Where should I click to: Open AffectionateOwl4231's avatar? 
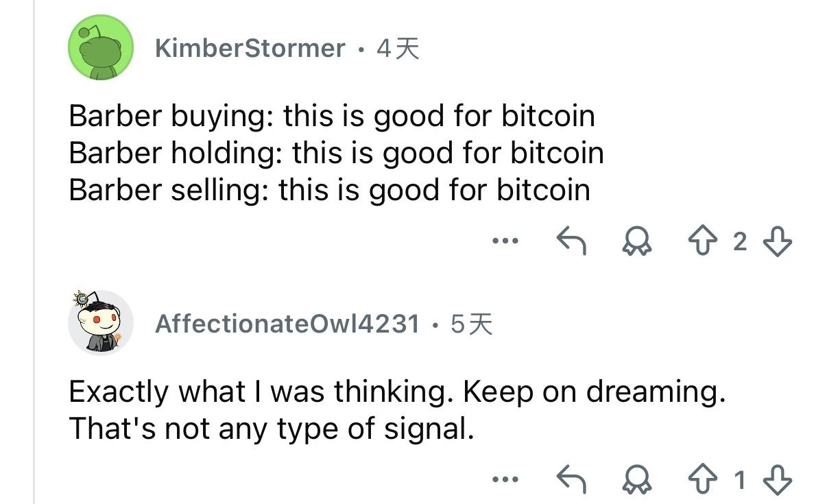pos(100,322)
